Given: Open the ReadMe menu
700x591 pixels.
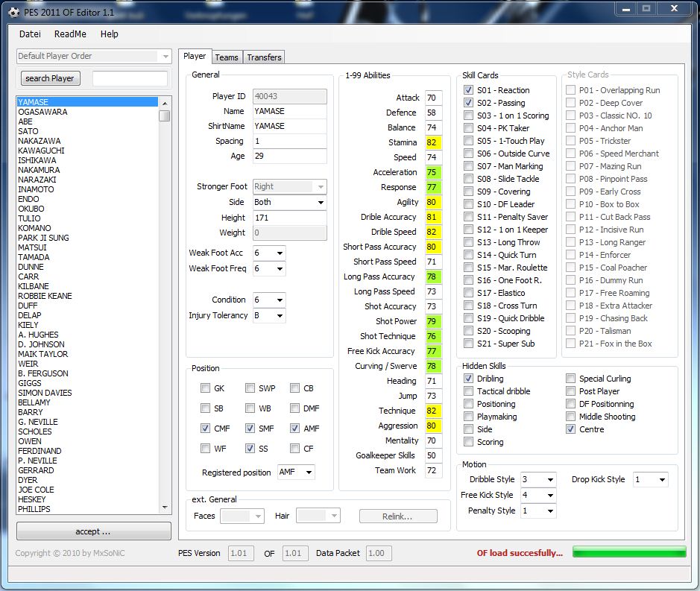Looking at the screenshot, I should [x=70, y=34].
